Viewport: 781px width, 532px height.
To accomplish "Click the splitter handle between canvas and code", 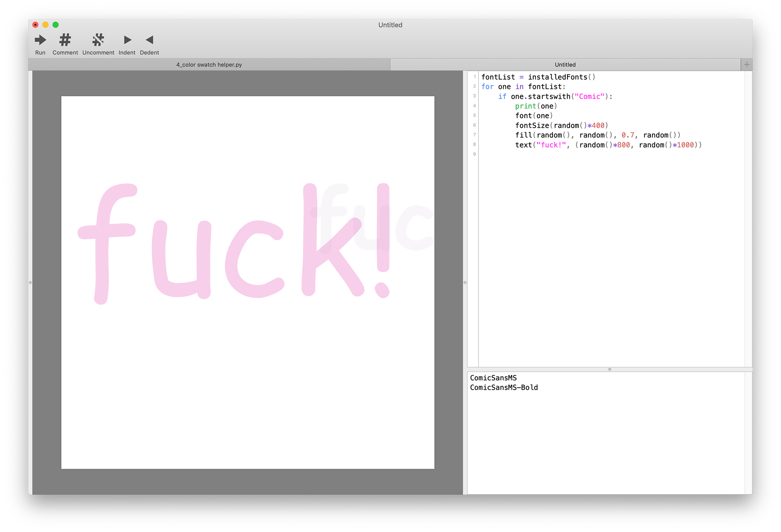I will (x=465, y=282).
